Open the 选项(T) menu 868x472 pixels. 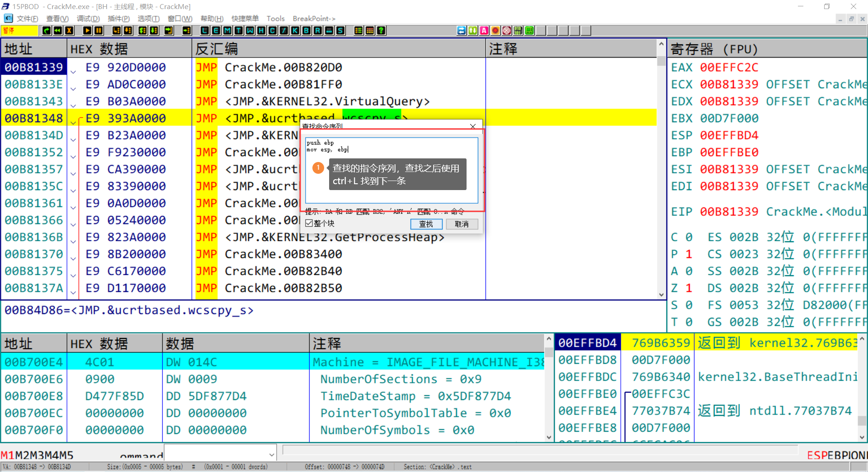click(x=149, y=19)
